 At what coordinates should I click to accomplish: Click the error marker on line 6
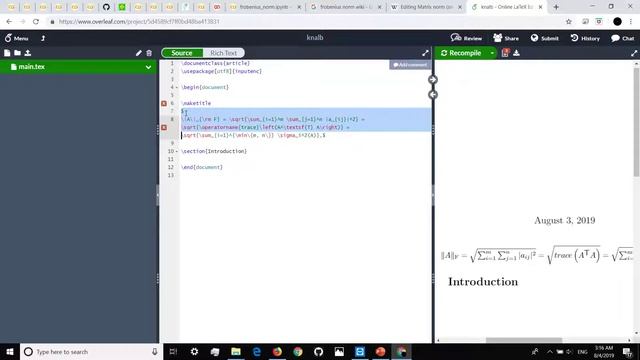coord(164,103)
